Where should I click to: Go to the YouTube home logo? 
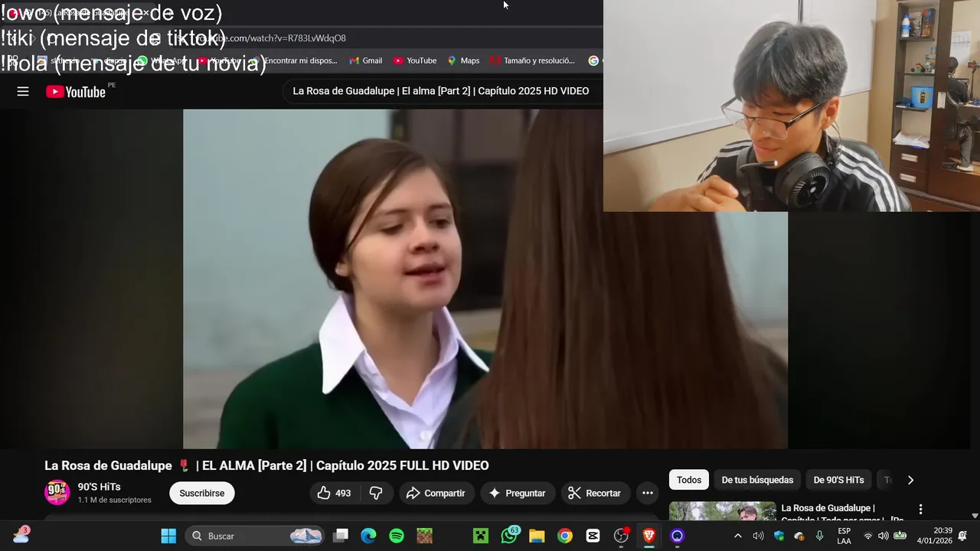coord(75,92)
